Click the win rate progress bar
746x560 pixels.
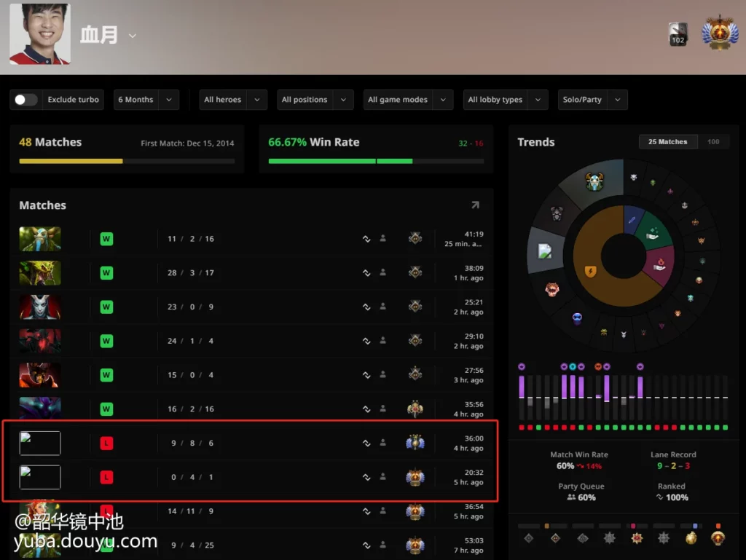point(375,161)
